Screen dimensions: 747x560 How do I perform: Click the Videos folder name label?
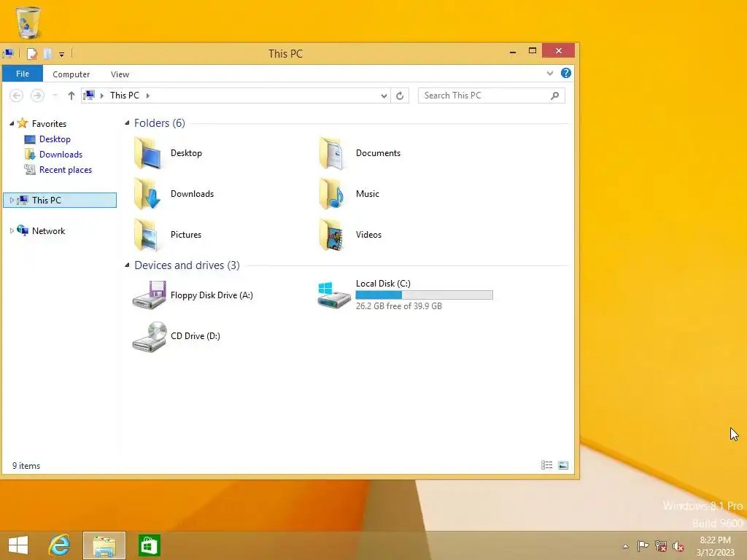coord(368,235)
